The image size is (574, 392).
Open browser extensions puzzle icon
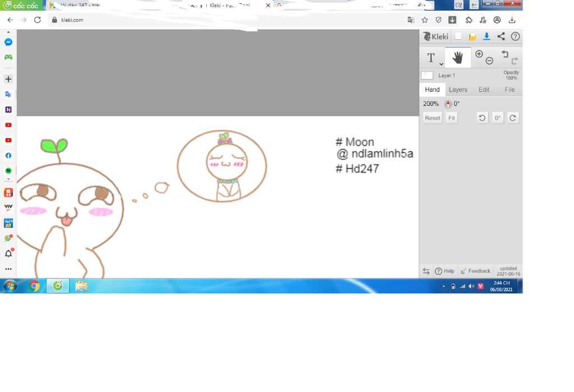pos(469,20)
